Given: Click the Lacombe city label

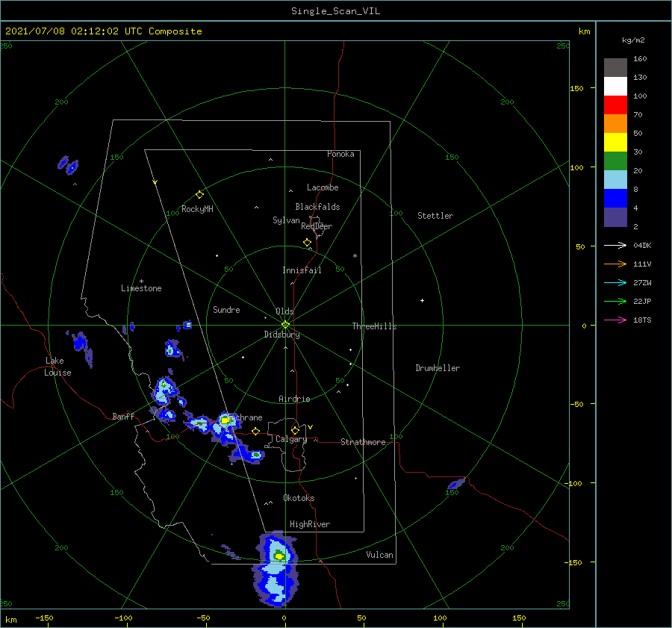Looking at the screenshot, I should pos(323,187).
